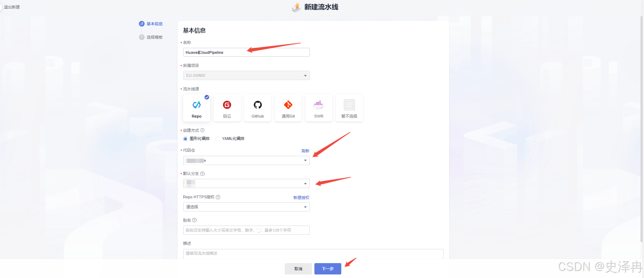Click the 名称 input field
Screen dimensions: 644x278
point(246,52)
